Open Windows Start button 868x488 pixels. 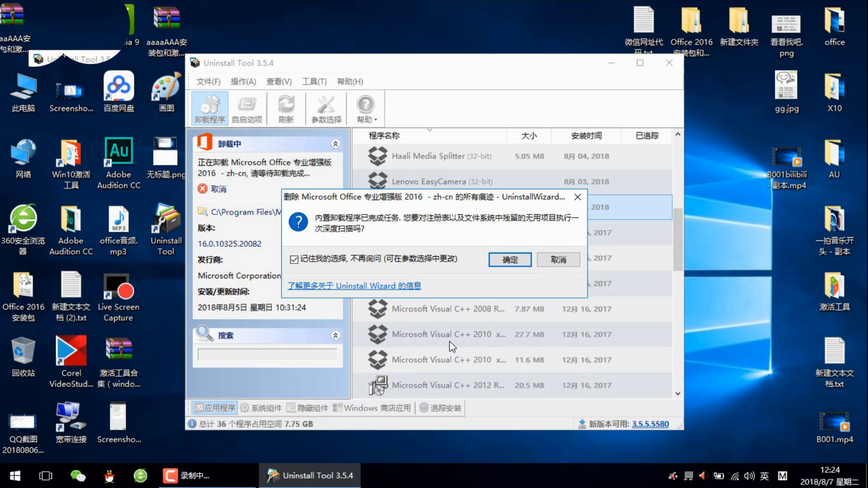click(15, 475)
